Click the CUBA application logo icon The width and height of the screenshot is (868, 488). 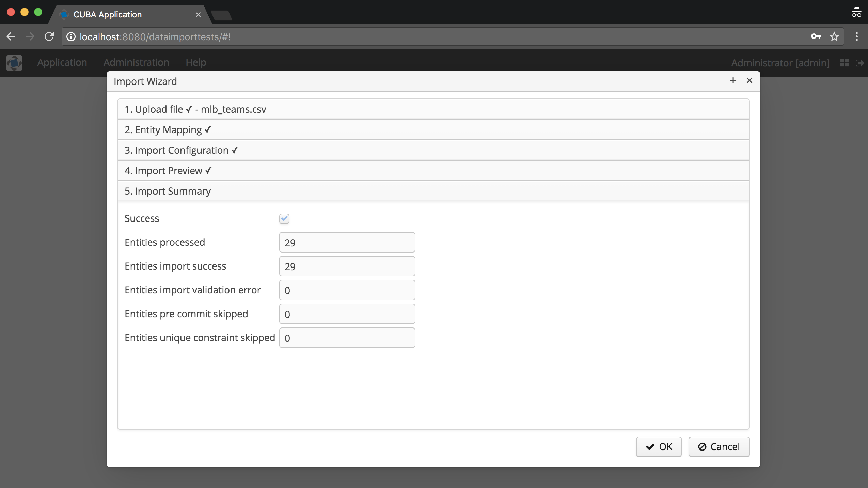pyautogui.click(x=14, y=63)
